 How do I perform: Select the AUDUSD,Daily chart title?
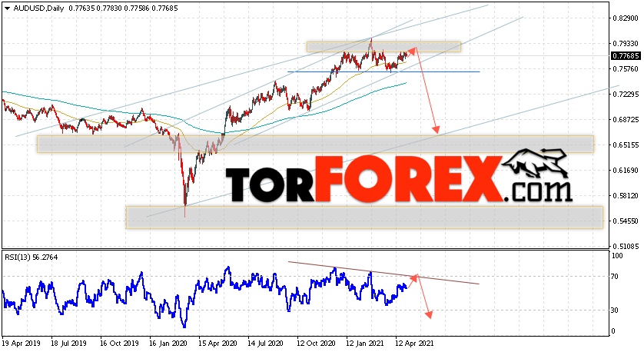[x=38, y=8]
